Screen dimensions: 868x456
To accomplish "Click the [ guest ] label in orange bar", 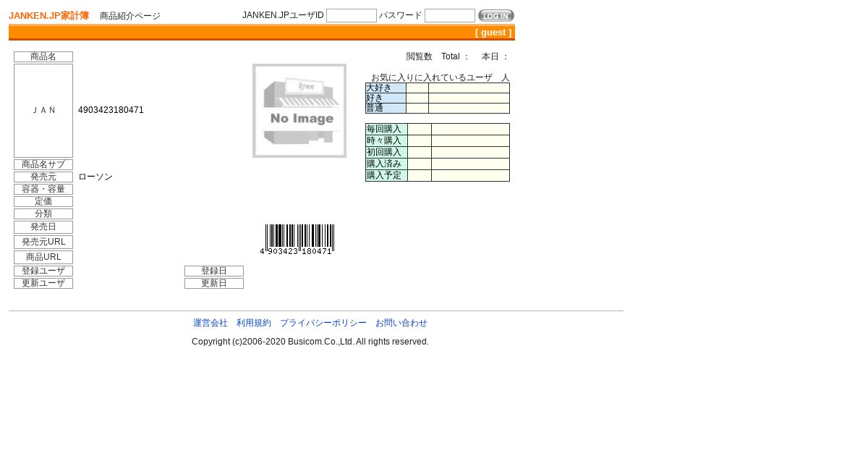I will pyautogui.click(x=493, y=33).
